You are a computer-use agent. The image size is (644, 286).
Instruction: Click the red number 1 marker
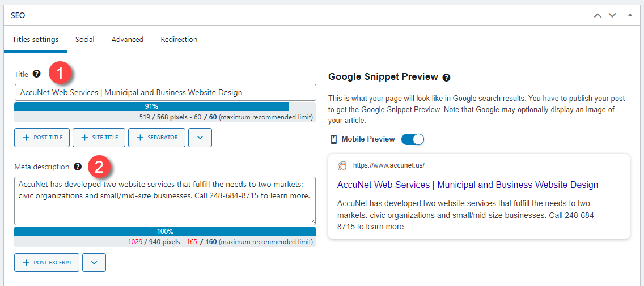pyautogui.click(x=61, y=74)
